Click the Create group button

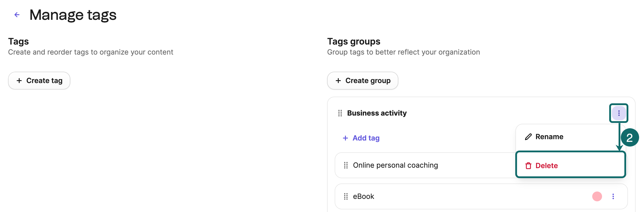click(362, 80)
